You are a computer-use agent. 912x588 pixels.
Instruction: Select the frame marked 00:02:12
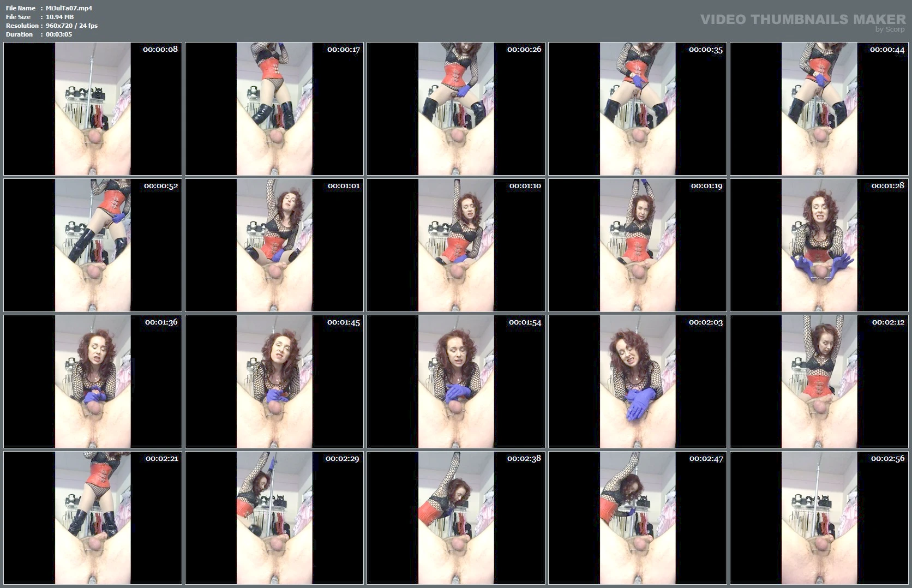pyautogui.click(x=819, y=381)
